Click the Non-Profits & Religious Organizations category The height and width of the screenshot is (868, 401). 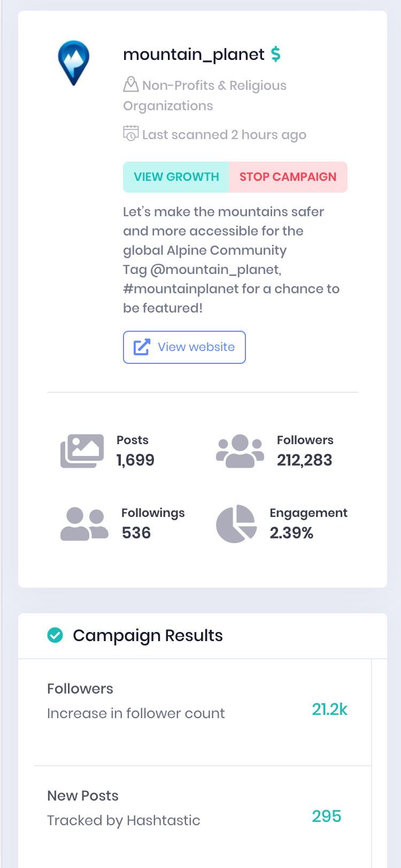click(x=214, y=86)
